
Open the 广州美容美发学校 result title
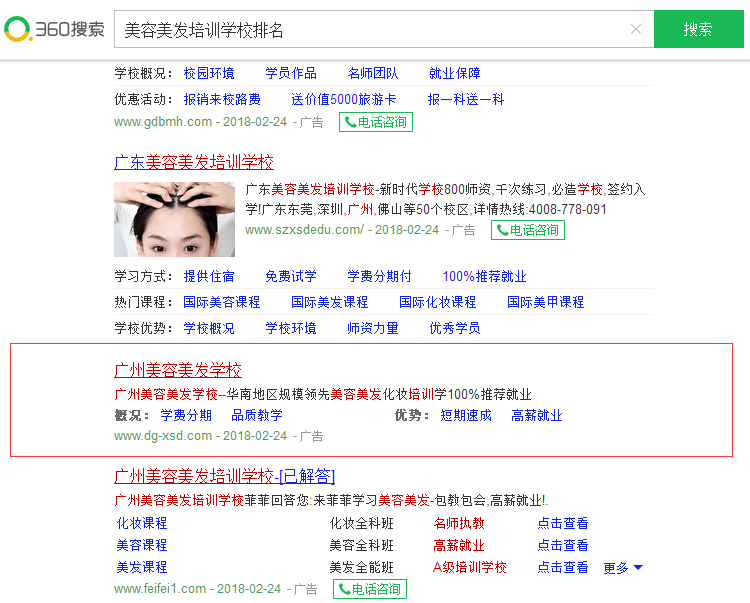point(178,370)
